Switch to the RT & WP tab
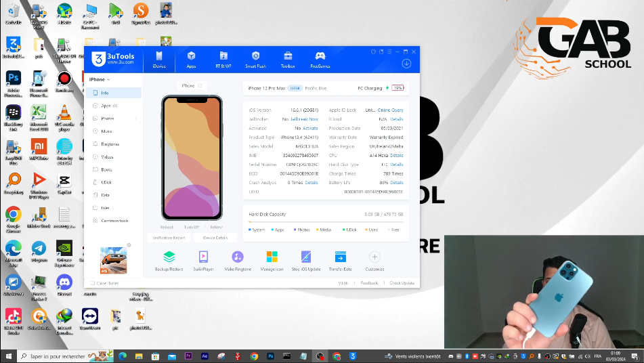 pos(223,60)
